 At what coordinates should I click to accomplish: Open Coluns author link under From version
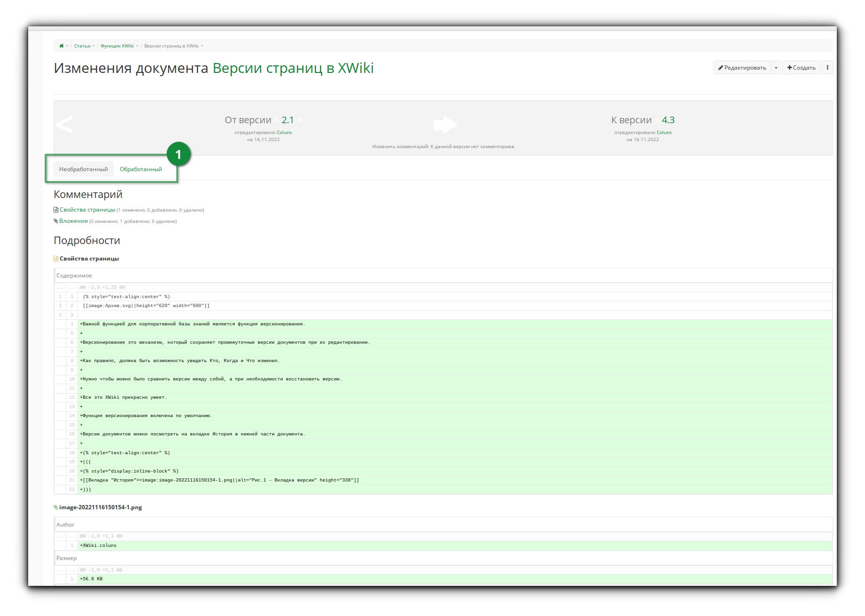[x=284, y=133]
